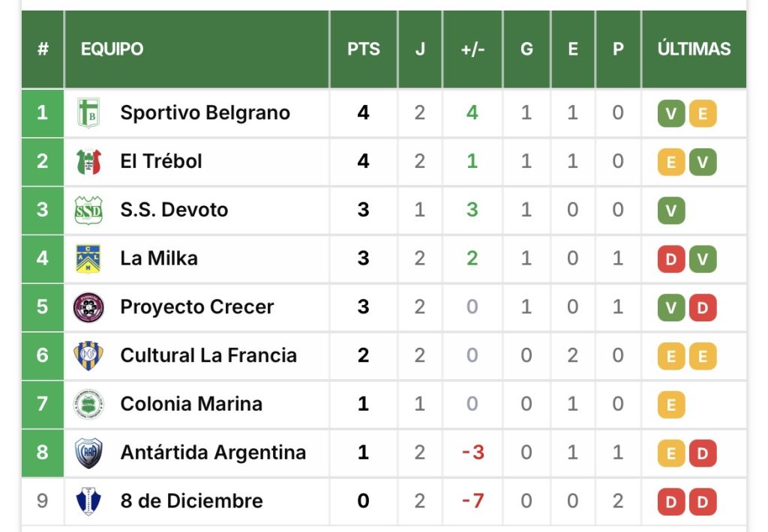The height and width of the screenshot is (532, 768).
Task: Click the El Trébol team crest
Action: click(88, 161)
